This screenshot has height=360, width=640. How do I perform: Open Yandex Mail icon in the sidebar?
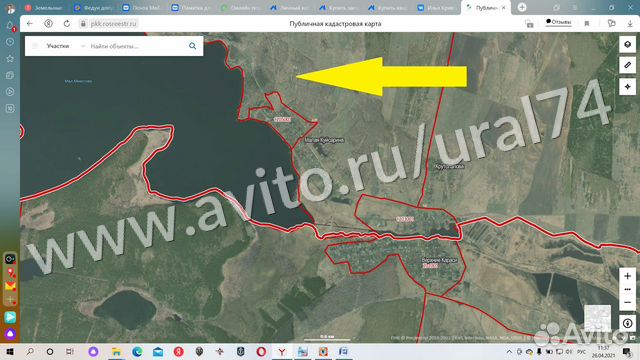coord(10,286)
